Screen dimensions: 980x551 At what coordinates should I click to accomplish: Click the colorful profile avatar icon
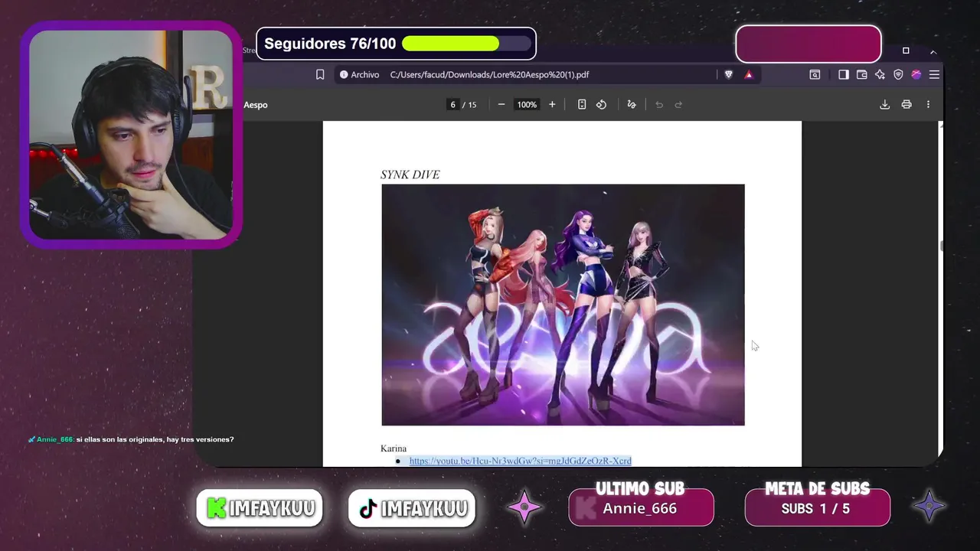[x=916, y=74]
